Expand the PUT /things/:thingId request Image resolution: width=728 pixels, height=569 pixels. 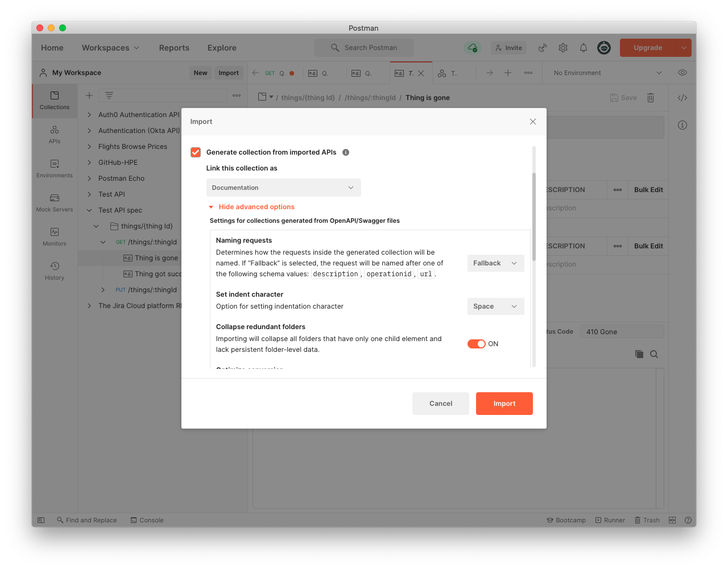coord(103,290)
